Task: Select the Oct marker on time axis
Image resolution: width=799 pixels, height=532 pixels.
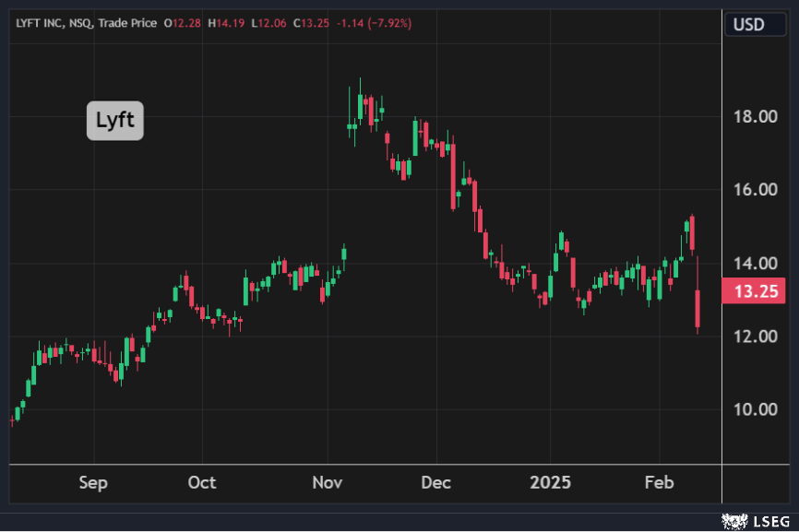Action: click(201, 482)
